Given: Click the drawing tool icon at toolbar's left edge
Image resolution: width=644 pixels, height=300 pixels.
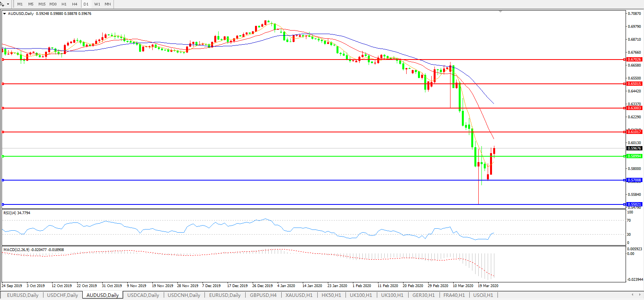Looking at the screenshot, I should point(2,4).
